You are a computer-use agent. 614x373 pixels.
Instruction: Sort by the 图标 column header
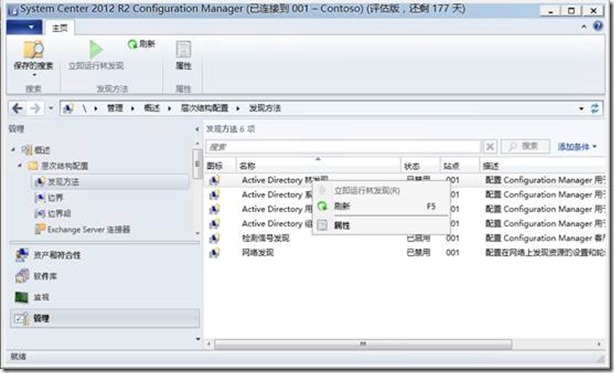click(x=220, y=166)
